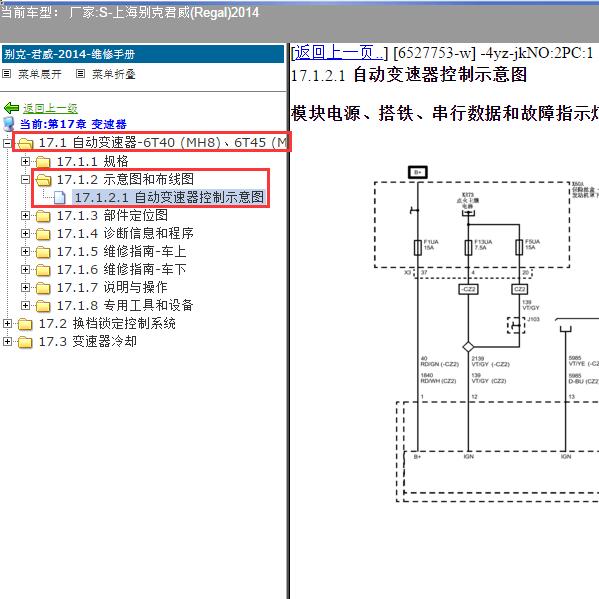Select 17.1.1 规格 tree item
The height and width of the screenshot is (599, 599).
coord(93,162)
